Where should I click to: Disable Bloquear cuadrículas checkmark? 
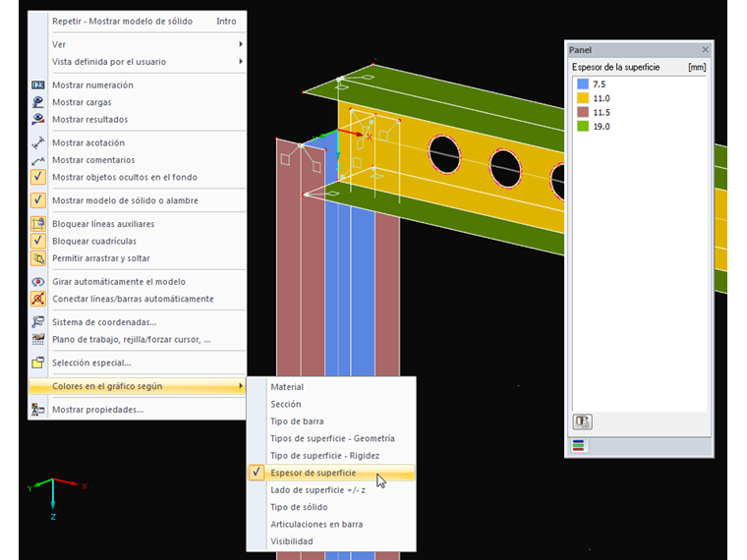click(38, 241)
